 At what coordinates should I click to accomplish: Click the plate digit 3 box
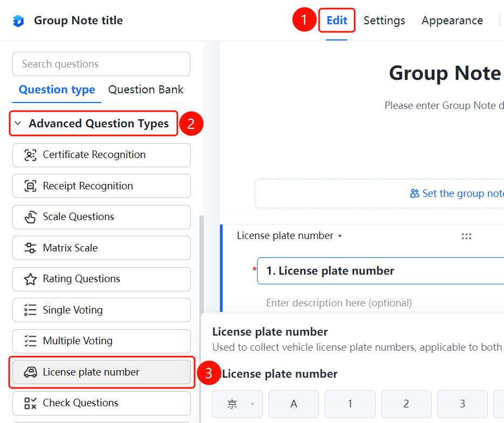[462, 404]
